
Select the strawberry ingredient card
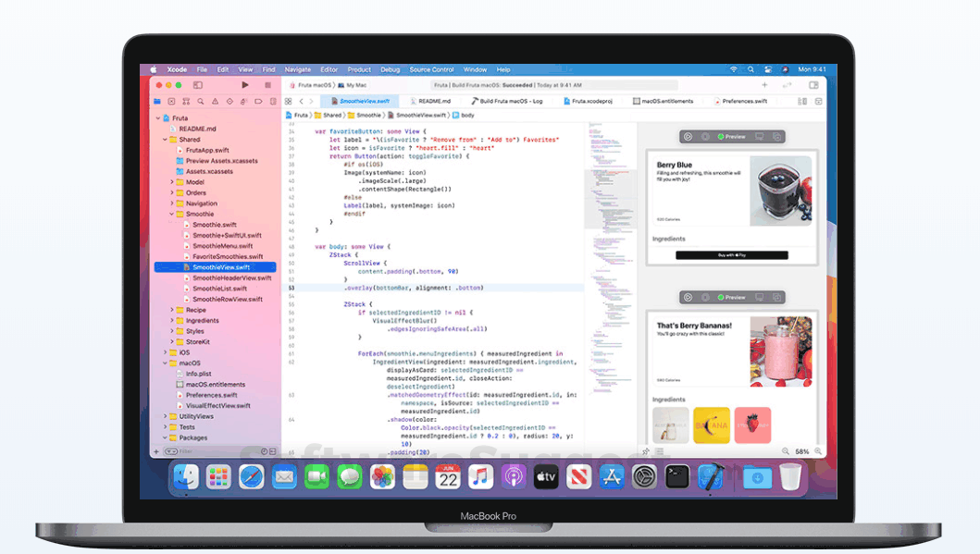coord(752,425)
